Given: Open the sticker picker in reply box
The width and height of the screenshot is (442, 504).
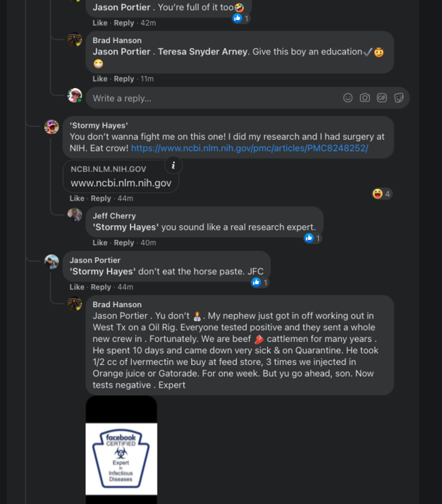Looking at the screenshot, I should tap(399, 98).
